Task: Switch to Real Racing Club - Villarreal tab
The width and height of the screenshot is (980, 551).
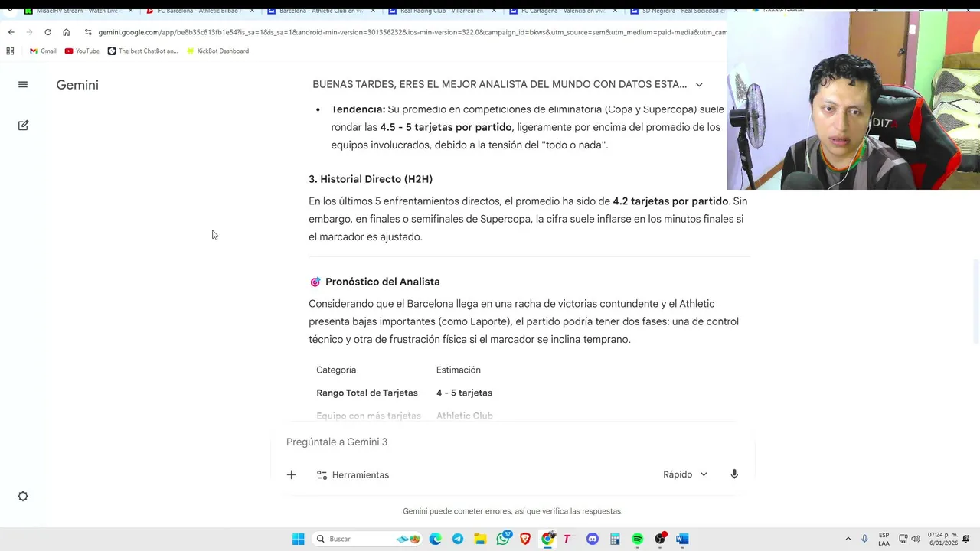Action: (x=440, y=11)
